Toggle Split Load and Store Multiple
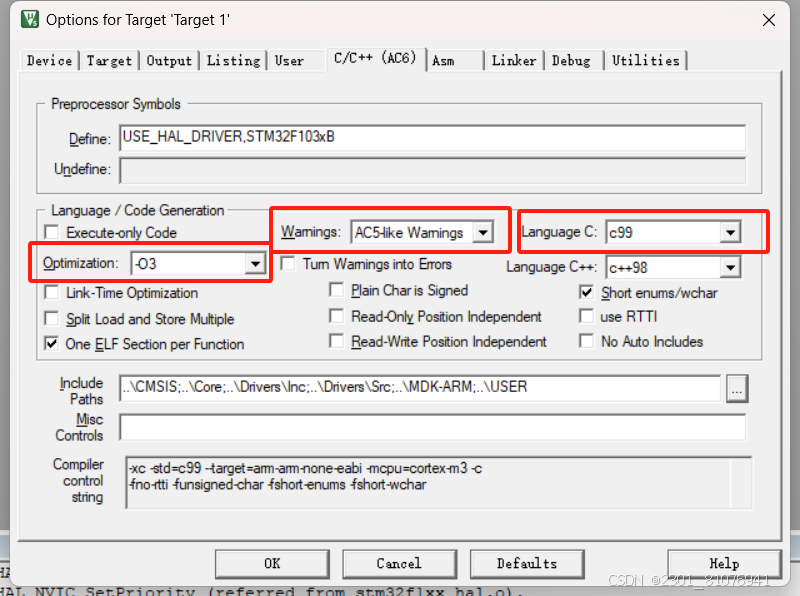The image size is (800, 596). click(52, 318)
